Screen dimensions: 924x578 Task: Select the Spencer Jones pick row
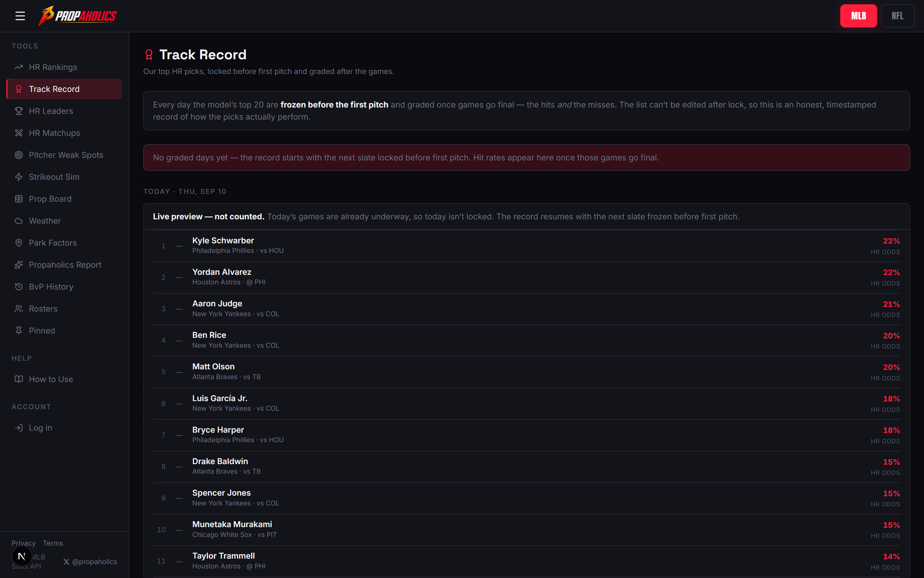click(x=526, y=499)
